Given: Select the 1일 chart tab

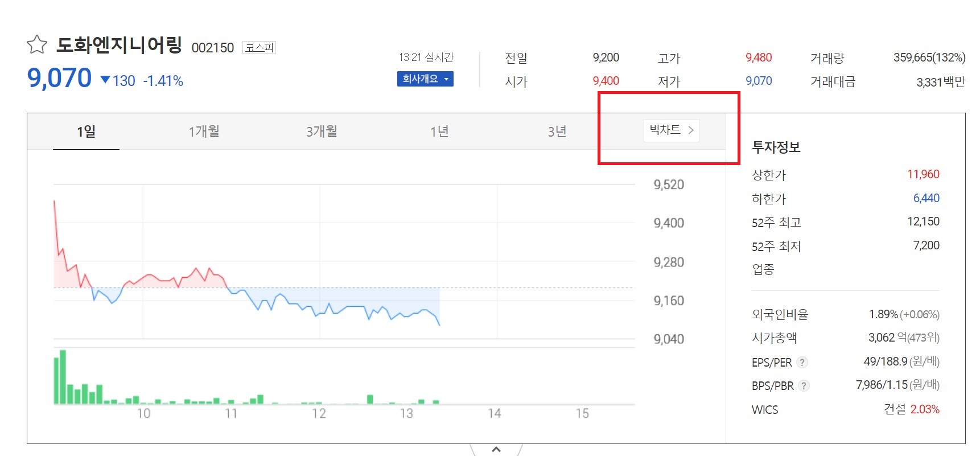Looking at the screenshot, I should 86,132.
